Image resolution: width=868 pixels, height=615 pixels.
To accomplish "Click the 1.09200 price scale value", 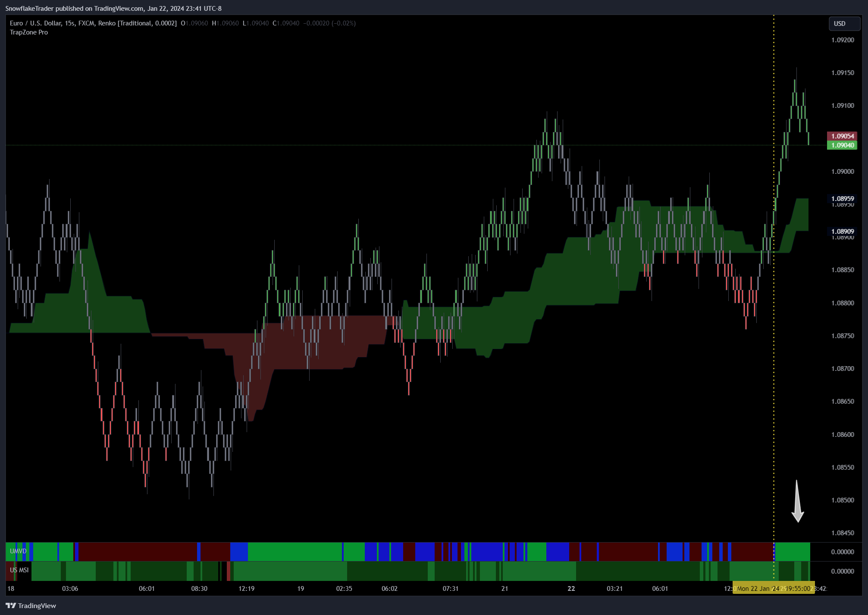I will (x=843, y=40).
